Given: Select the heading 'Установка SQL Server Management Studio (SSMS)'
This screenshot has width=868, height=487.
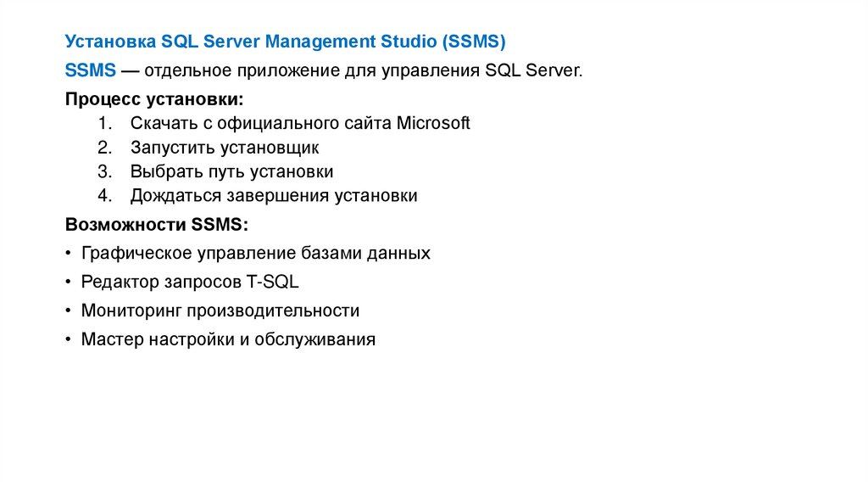Looking at the screenshot, I should pyautogui.click(x=285, y=42).
